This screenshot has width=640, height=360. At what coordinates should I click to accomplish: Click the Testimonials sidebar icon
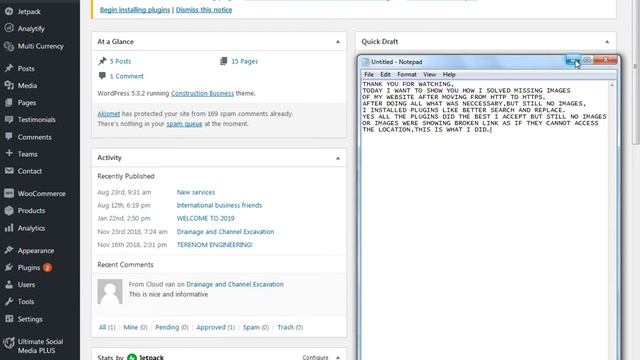[9, 120]
